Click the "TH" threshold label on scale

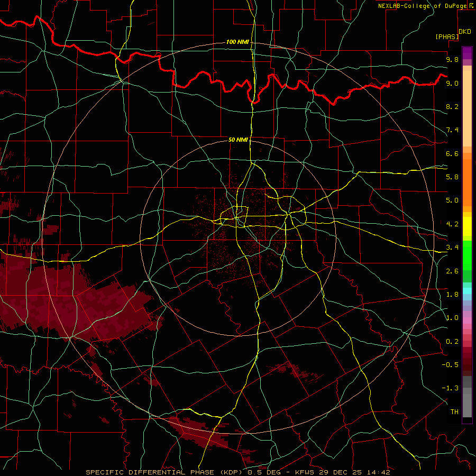click(x=454, y=411)
